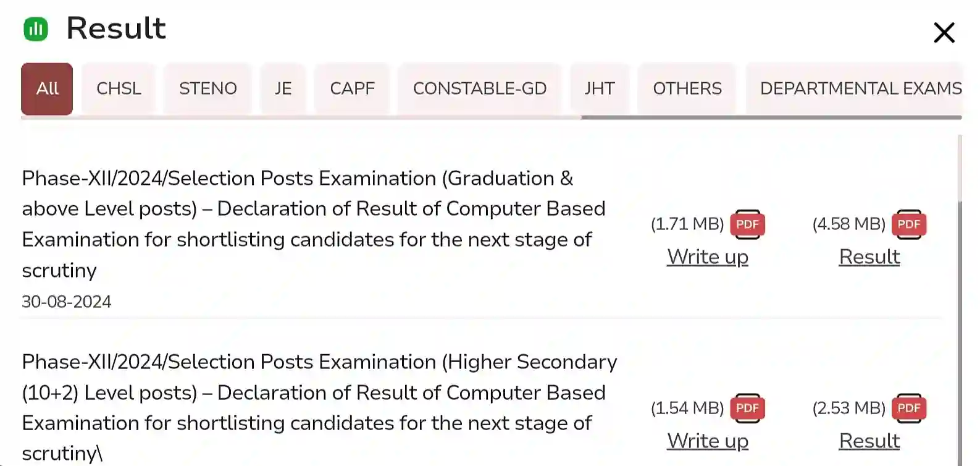980x466 pixels.
Task: Open the PDF icon beside 4.58 MB Result
Action: click(x=908, y=224)
